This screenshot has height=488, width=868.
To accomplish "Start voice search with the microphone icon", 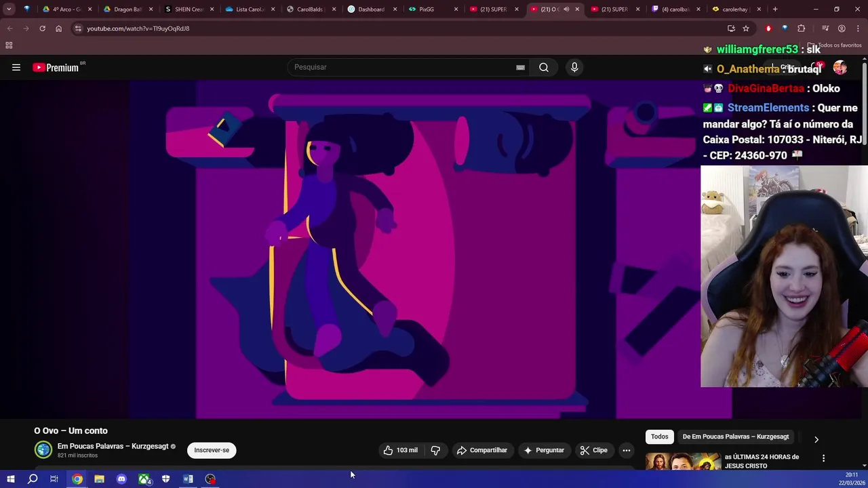I will point(574,67).
